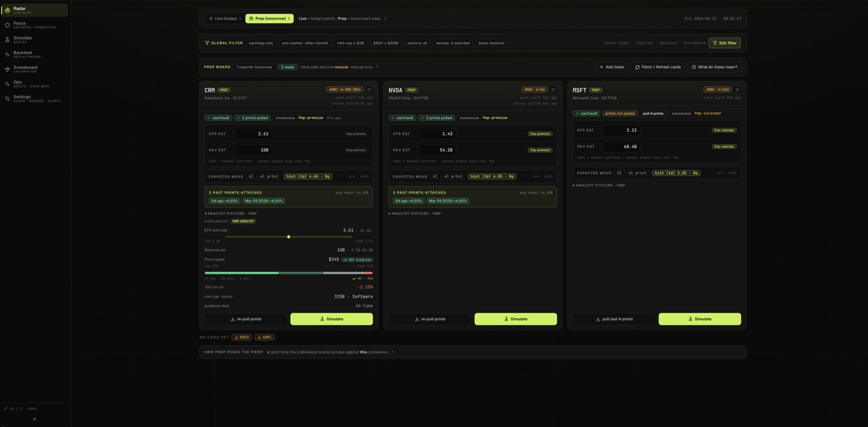
Task: Click '$ADV ≥ $20M' filter chip
Action: tap(386, 43)
